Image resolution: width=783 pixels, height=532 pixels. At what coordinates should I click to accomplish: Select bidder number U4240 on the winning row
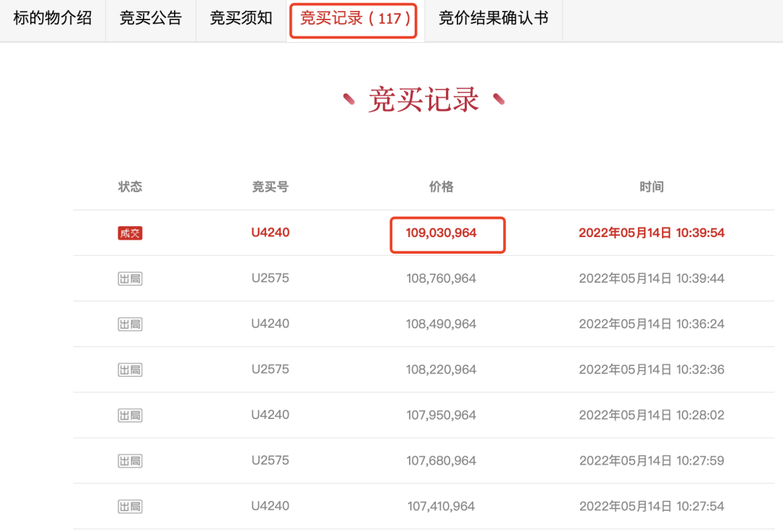pos(270,233)
